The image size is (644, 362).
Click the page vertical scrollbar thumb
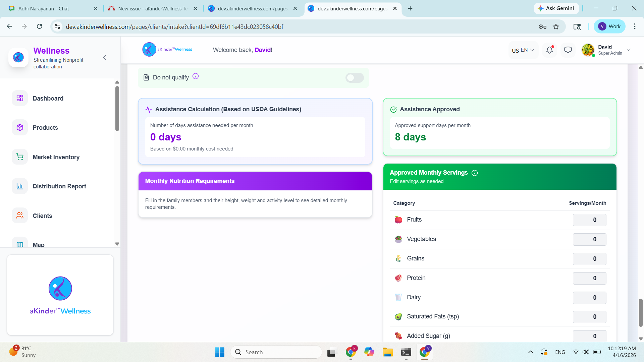(641, 312)
